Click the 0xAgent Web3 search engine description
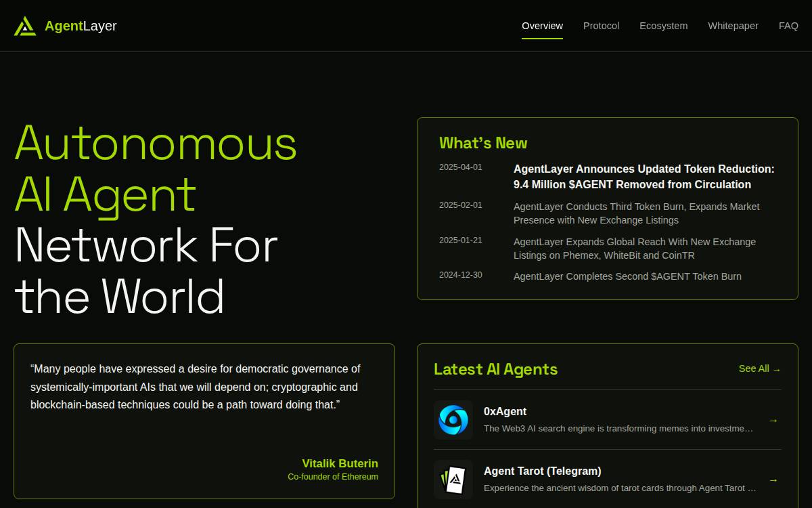The height and width of the screenshot is (508, 812). click(x=618, y=428)
